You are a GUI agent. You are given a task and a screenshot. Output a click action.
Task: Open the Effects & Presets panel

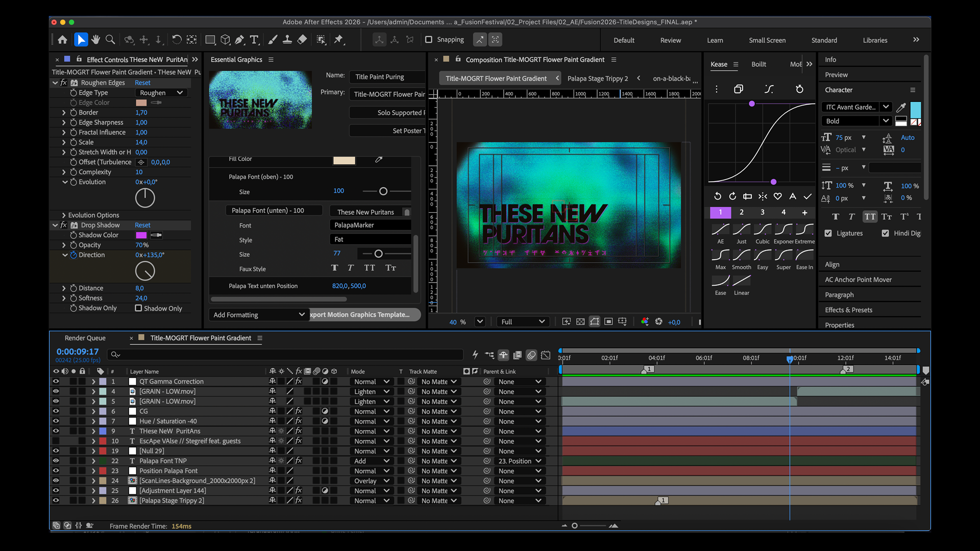(848, 310)
